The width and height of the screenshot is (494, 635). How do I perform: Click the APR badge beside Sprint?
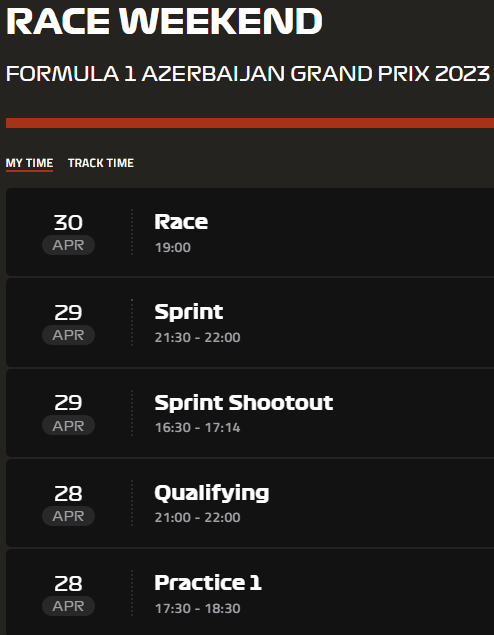68,335
